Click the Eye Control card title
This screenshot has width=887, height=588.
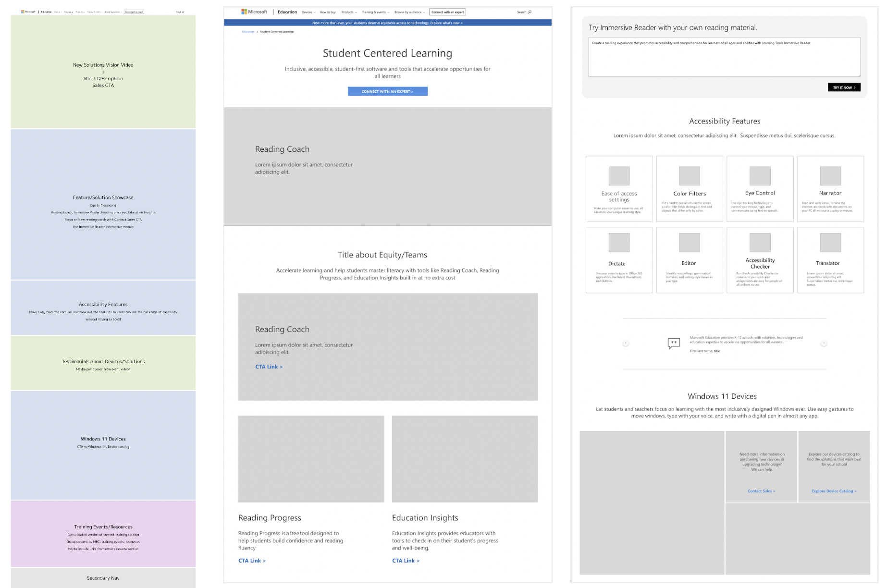click(x=760, y=193)
